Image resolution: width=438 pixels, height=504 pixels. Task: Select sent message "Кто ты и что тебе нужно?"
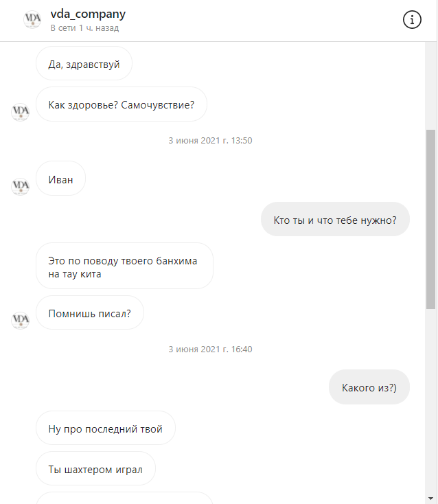335,219
